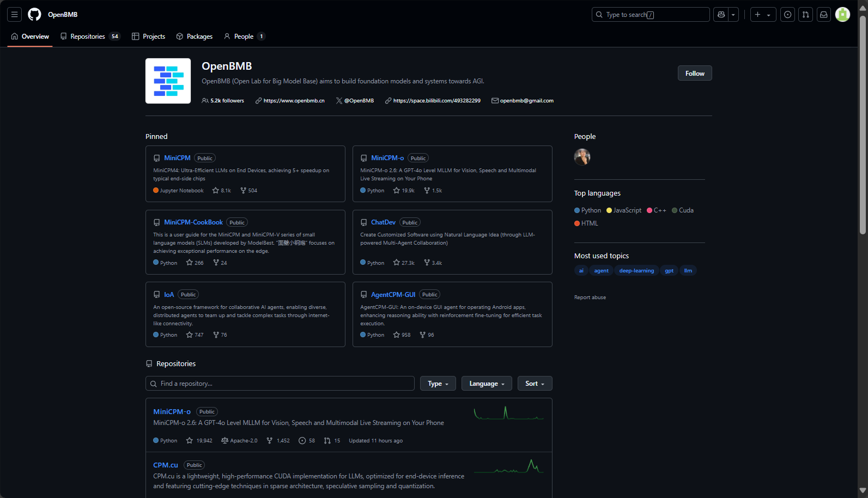Focus the Find a repository field
Image resolution: width=868 pixels, height=498 pixels.
(x=280, y=384)
